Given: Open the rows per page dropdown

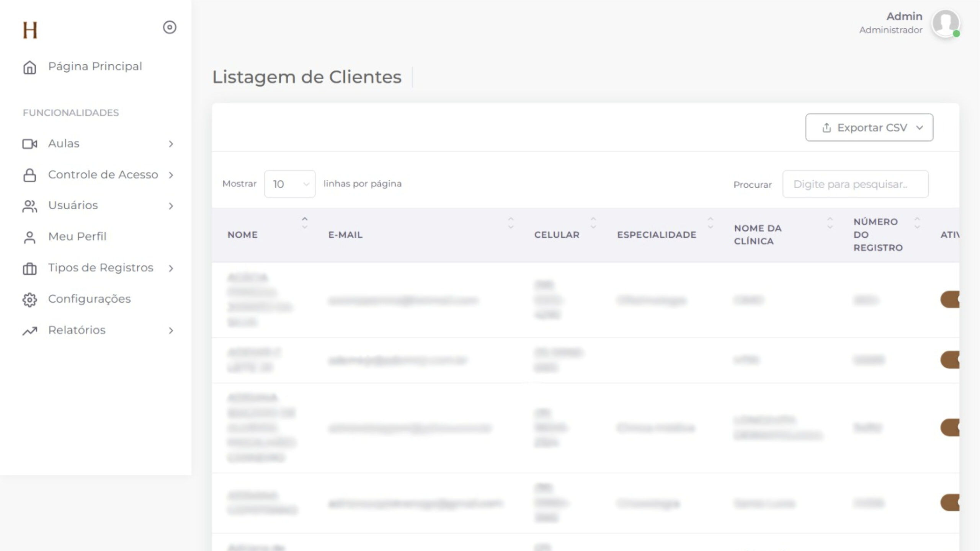Looking at the screenshot, I should (x=290, y=184).
